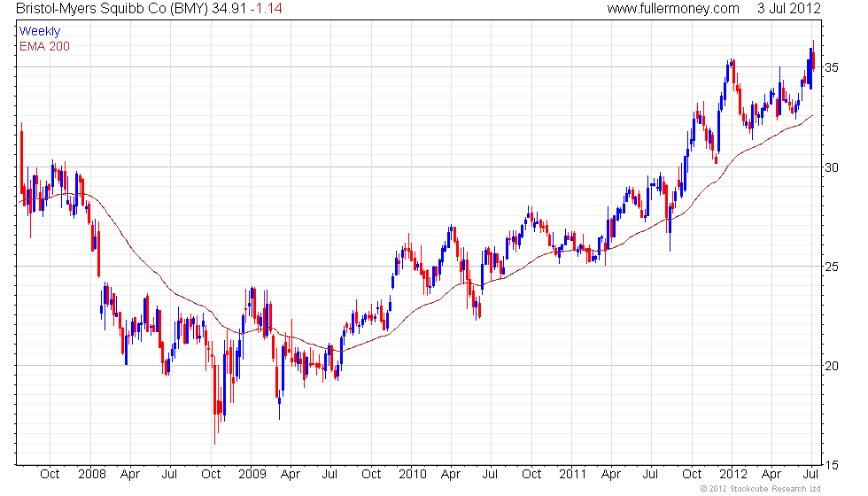Select the change value -1.14
Viewport: 868px width, 496px height.
[x=267, y=9]
